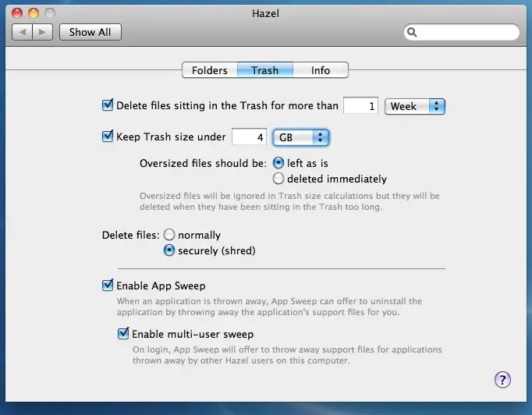Click the forward navigation arrow
Image resolution: width=532 pixels, height=415 pixels.
[42, 32]
